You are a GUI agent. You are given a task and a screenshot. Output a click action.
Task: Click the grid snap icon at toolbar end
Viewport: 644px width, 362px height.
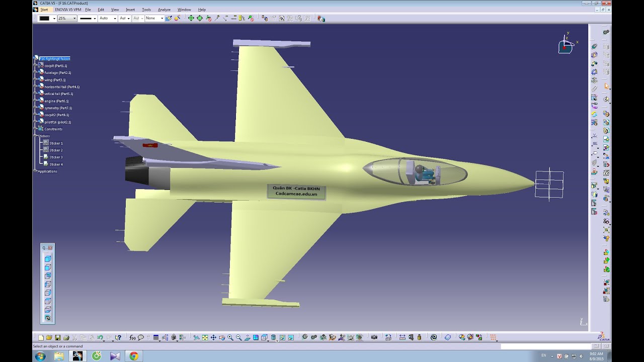(494, 337)
